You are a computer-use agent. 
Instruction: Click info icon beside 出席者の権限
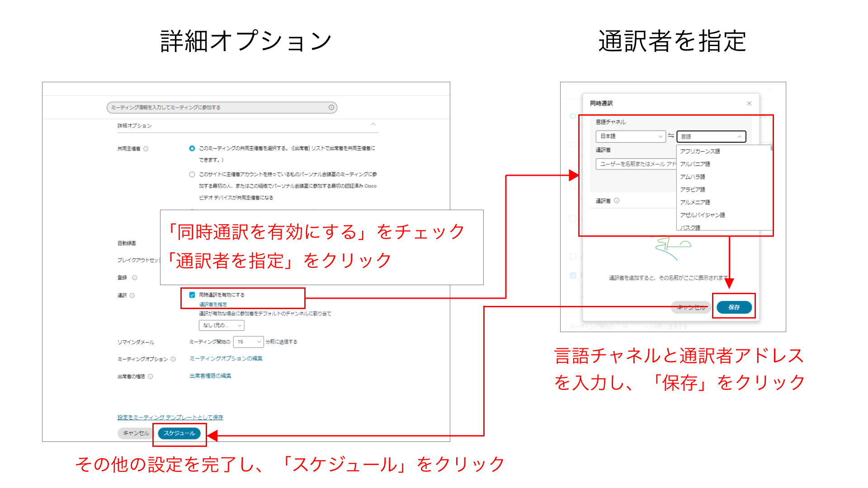(x=151, y=376)
